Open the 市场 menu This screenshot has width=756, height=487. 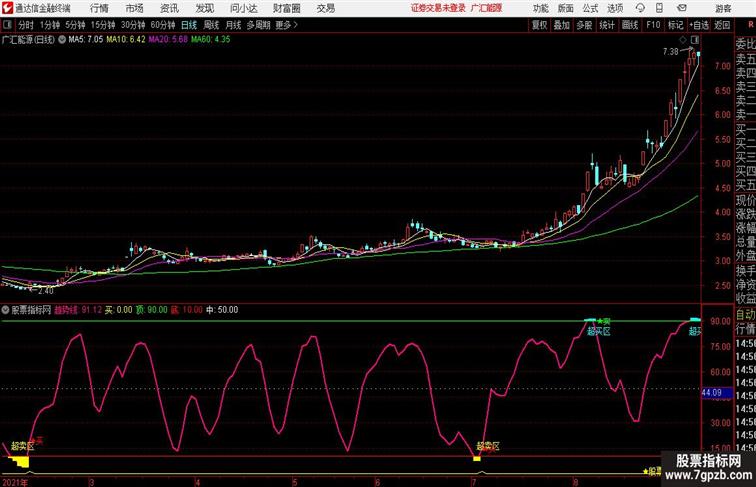point(135,8)
